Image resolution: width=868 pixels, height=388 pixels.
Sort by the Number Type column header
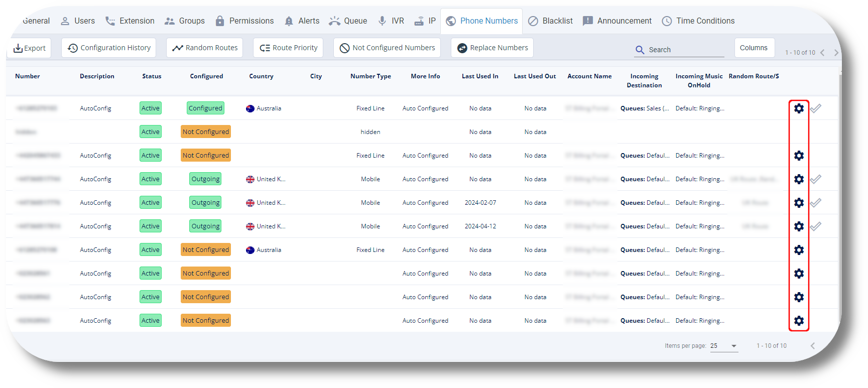point(370,76)
